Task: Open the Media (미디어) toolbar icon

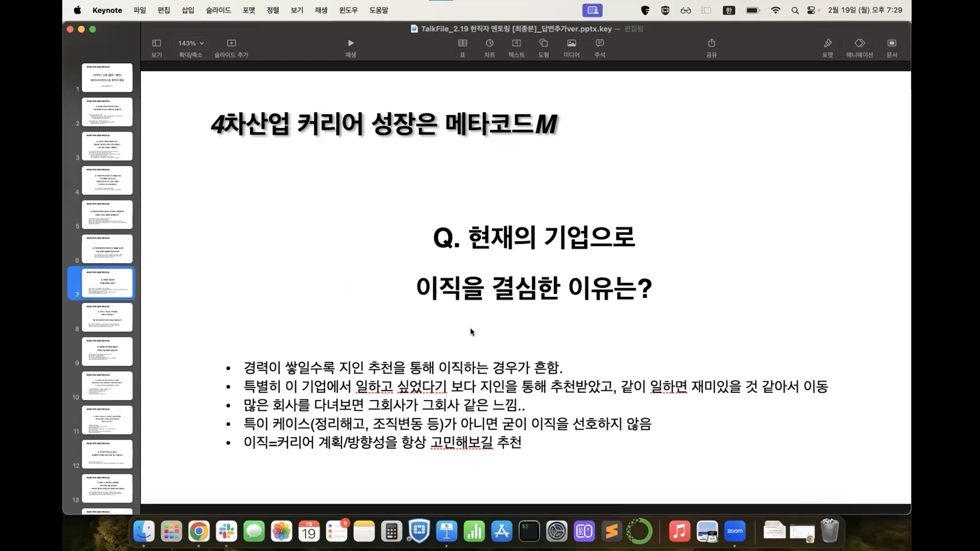Action: click(571, 43)
